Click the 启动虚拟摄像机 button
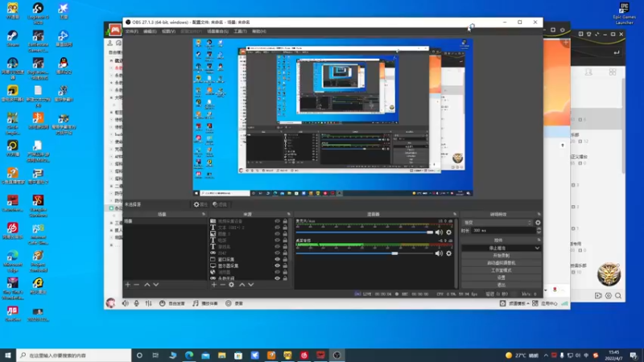The image size is (644, 362). tap(501, 263)
